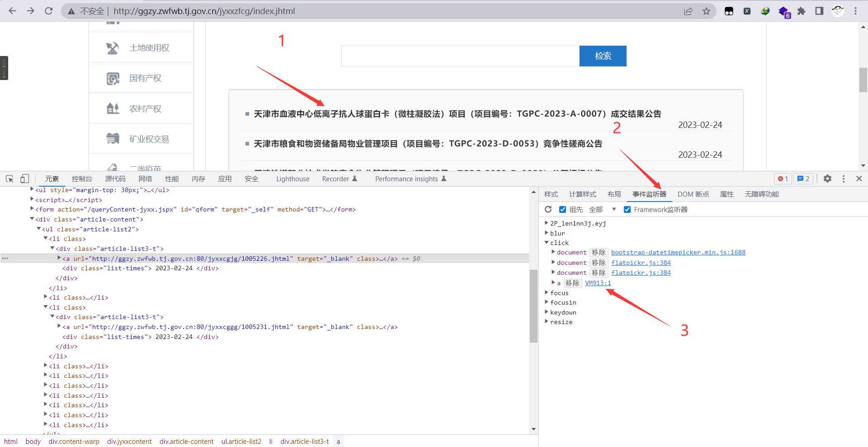Open the Performance insights tab

[410, 179]
